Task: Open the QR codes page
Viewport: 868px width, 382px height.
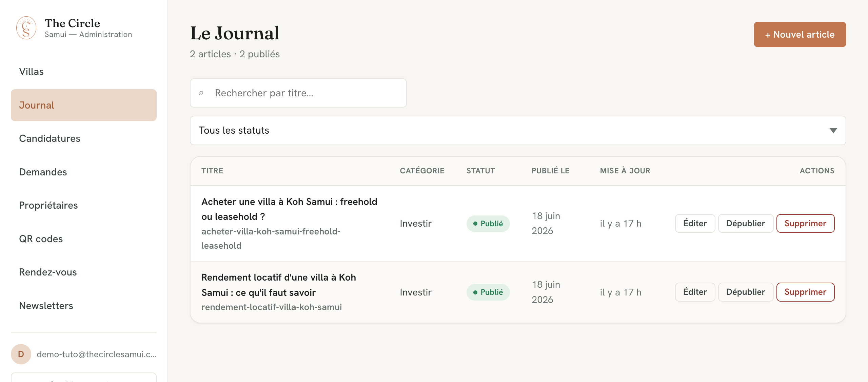Action: click(x=84, y=239)
